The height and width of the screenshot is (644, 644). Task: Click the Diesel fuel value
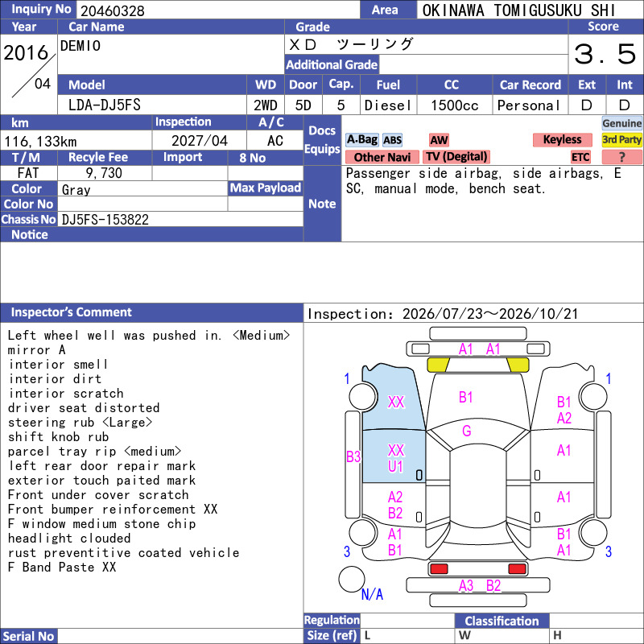388,105
